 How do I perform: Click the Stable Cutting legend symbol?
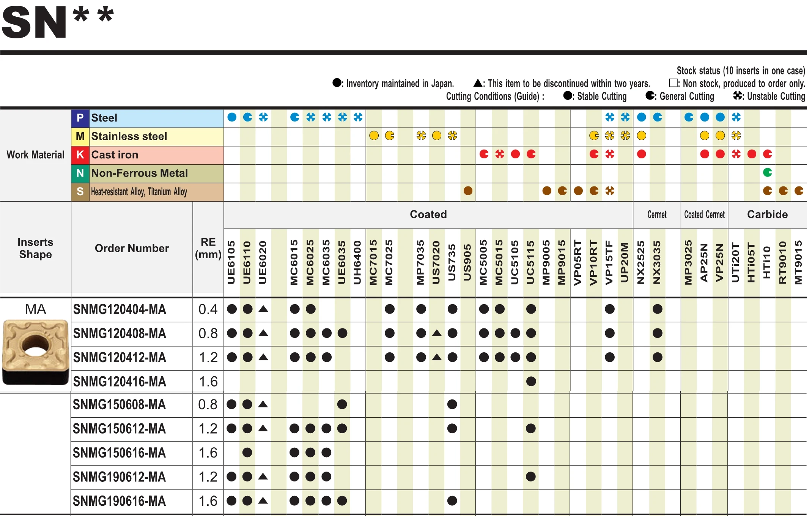[568, 96]
